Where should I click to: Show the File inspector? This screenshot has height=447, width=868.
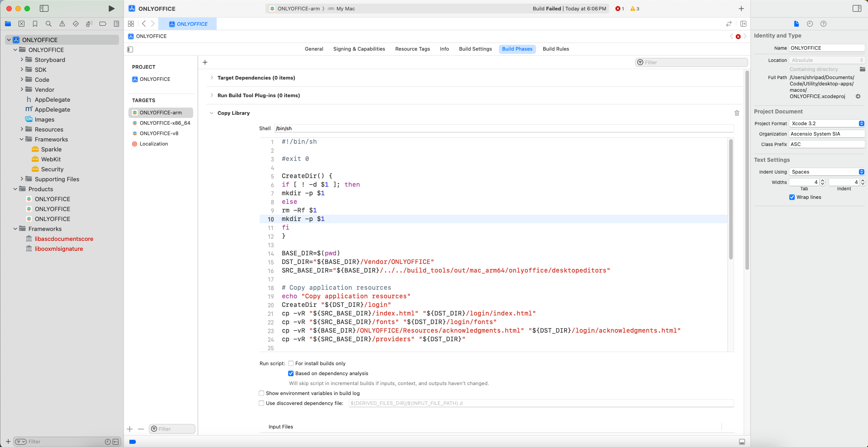click(x=797, y=24)
